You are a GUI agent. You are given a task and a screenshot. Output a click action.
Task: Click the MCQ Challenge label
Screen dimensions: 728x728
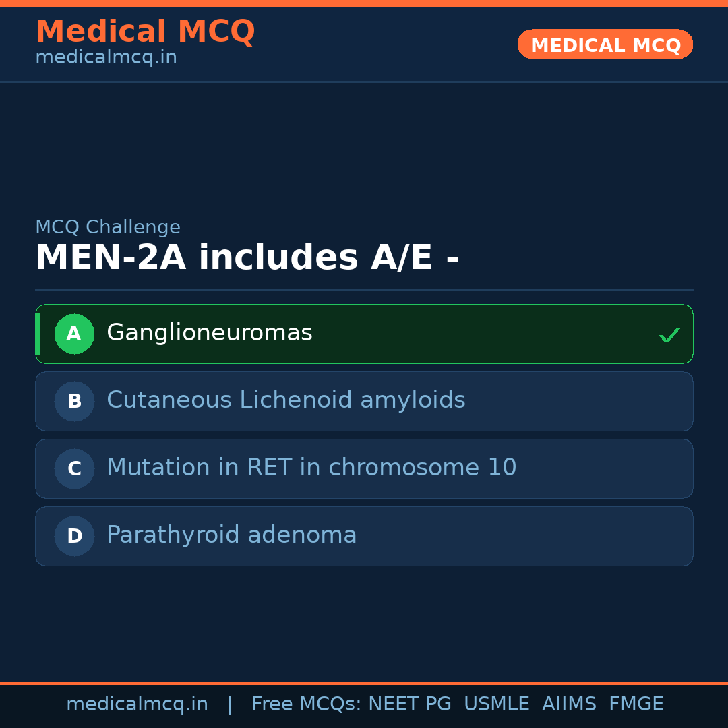coord(108,227)
